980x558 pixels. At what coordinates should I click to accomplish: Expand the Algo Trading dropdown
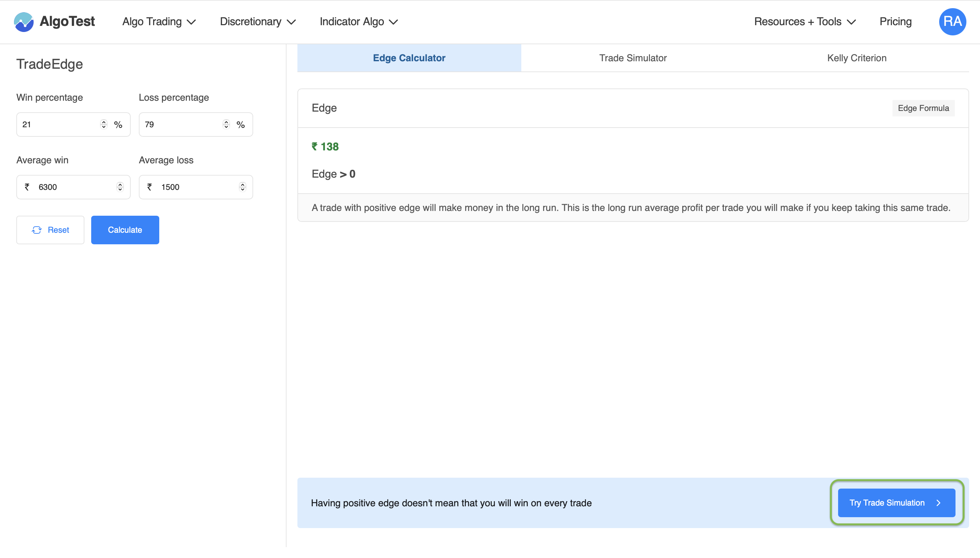[159, 22]
